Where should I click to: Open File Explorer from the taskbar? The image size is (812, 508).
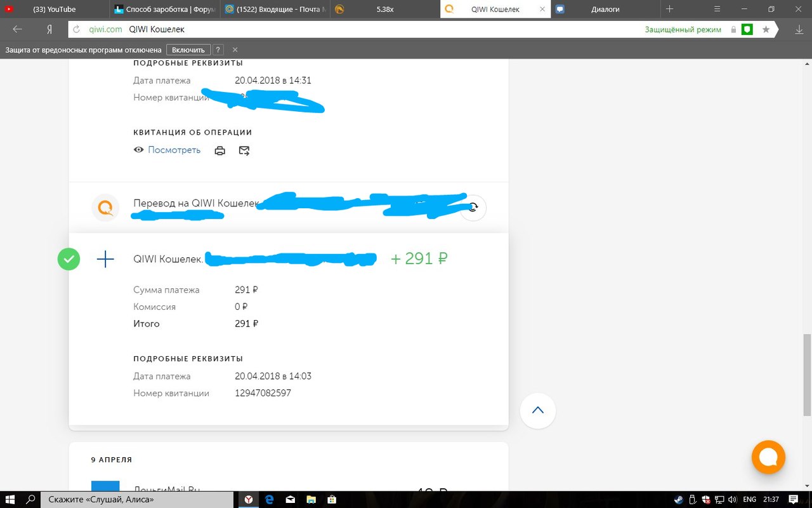[311, 499]
